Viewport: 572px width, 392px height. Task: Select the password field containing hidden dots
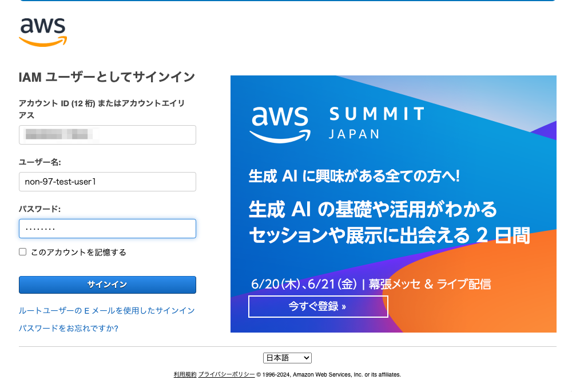point(107,228)
